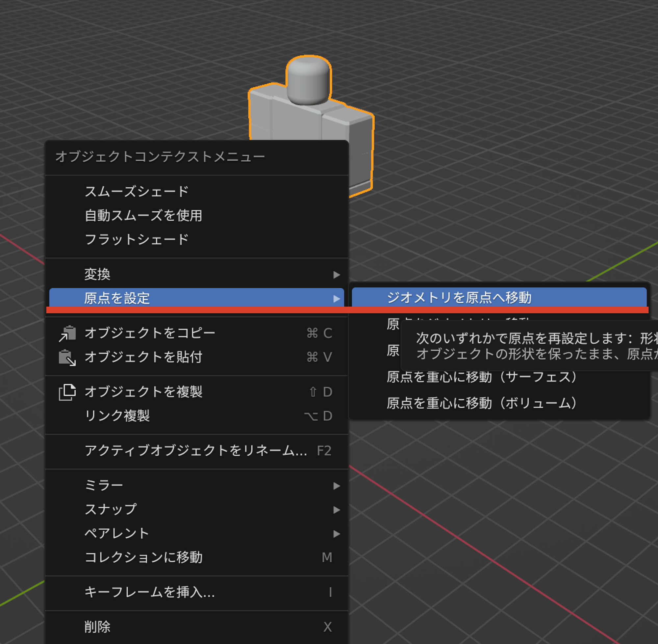Expand the スナップ submenu arrow
Image resolution: width=658 pixels, height=644 pixels.
pyautogui.click(x=336, y=510)
